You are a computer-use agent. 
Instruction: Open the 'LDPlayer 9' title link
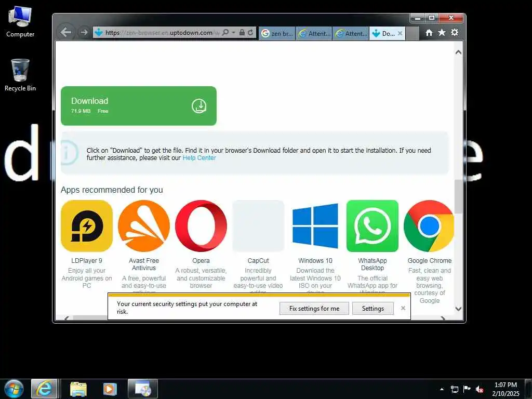pyautogui.click(x=87, y=261)
